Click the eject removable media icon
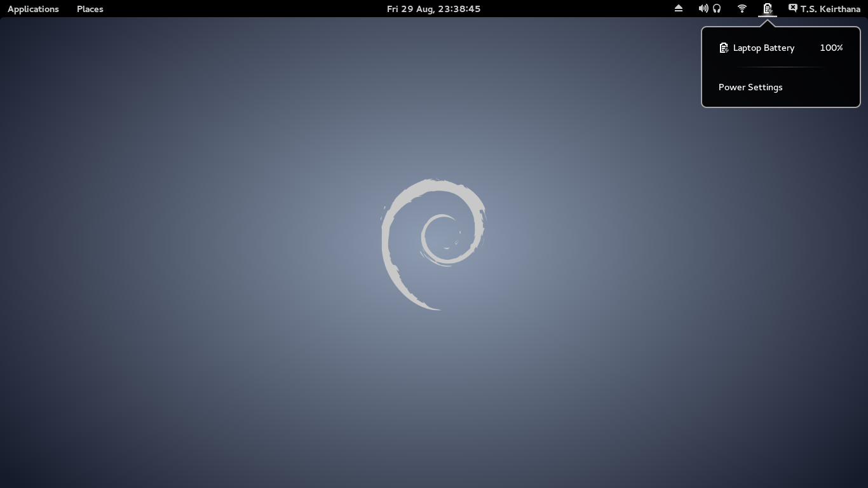The image size is (868, 488). click(x=679, y=8)
